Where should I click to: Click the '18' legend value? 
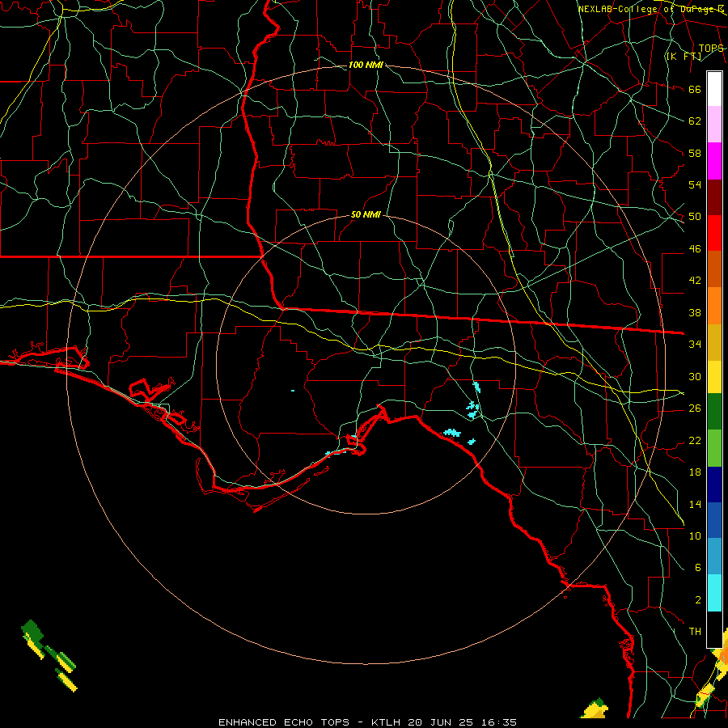pos(695,472)
